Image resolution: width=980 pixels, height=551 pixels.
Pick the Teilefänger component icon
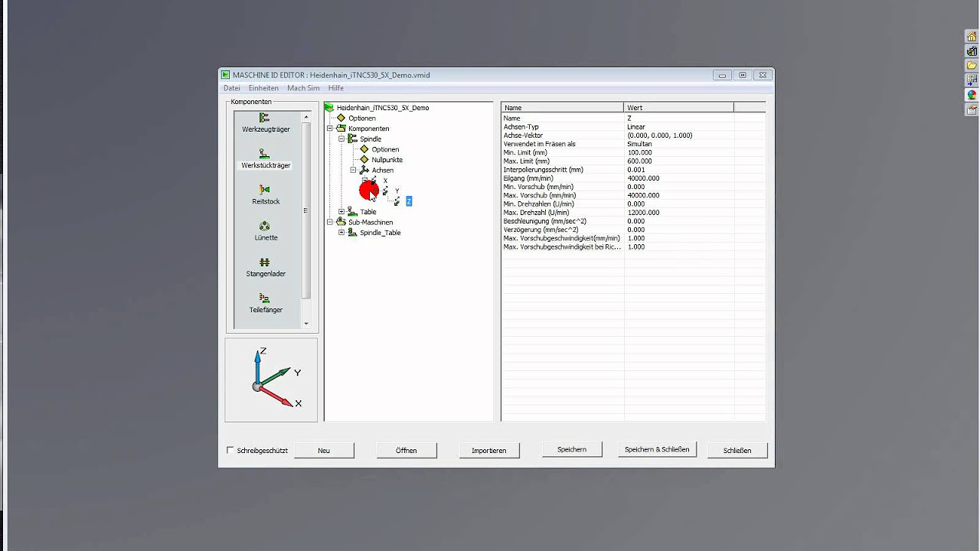click(x=264, y=298)
